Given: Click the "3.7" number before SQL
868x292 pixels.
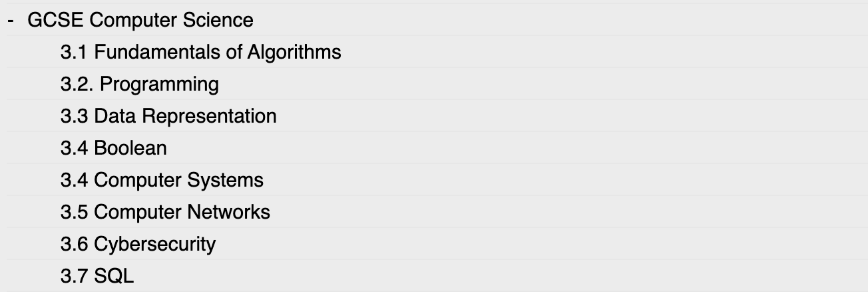Looking at the screenshot, I should click(74, 276).
